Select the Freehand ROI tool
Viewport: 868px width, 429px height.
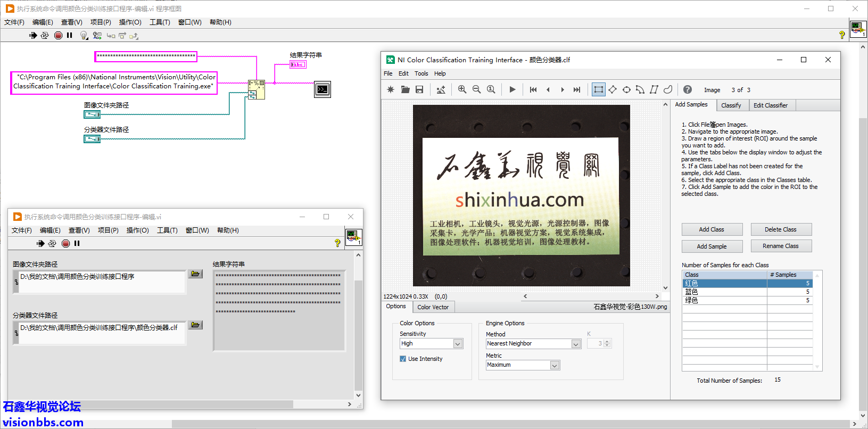668,89
